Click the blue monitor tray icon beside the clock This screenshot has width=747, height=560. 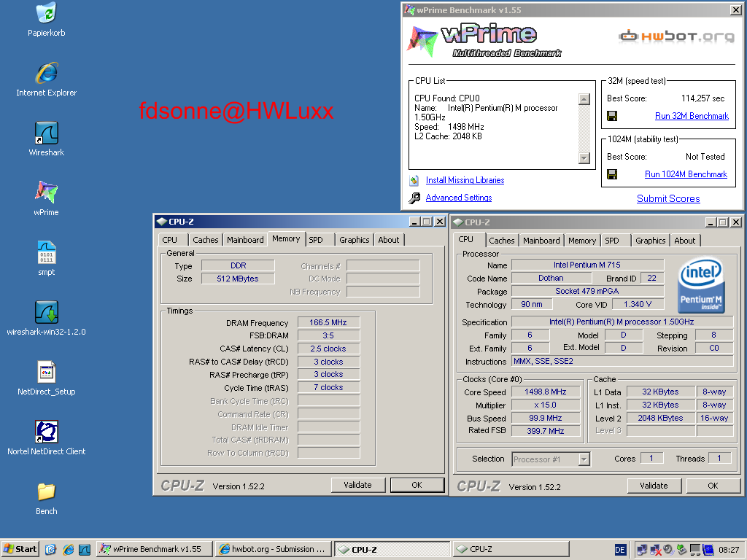coord(708,550)
